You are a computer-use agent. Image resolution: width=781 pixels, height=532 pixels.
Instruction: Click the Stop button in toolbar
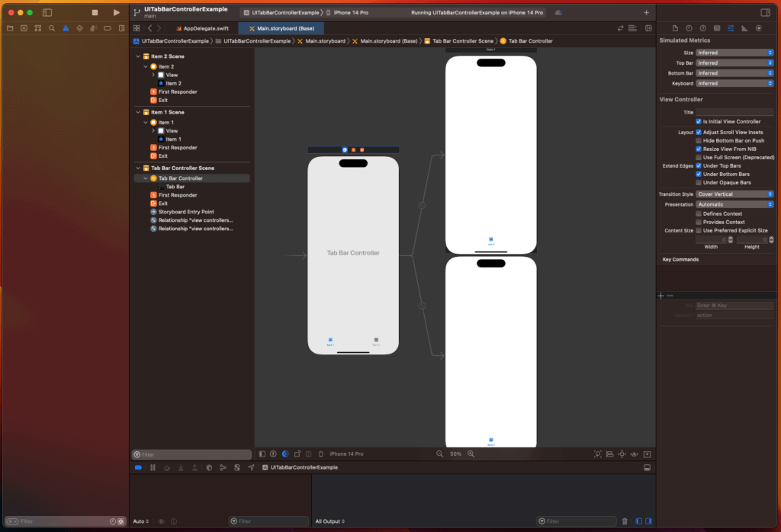point(95,13)
